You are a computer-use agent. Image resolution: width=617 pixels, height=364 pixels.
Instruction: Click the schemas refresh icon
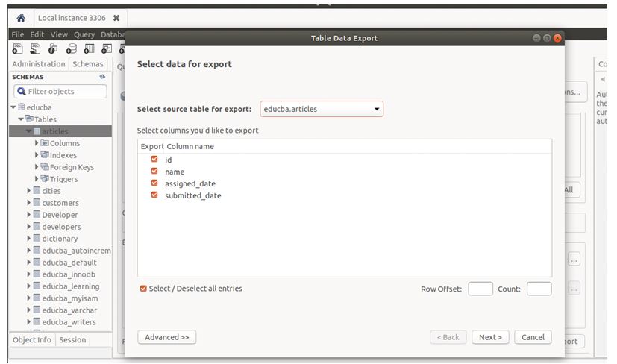click(x=102, y=77)
